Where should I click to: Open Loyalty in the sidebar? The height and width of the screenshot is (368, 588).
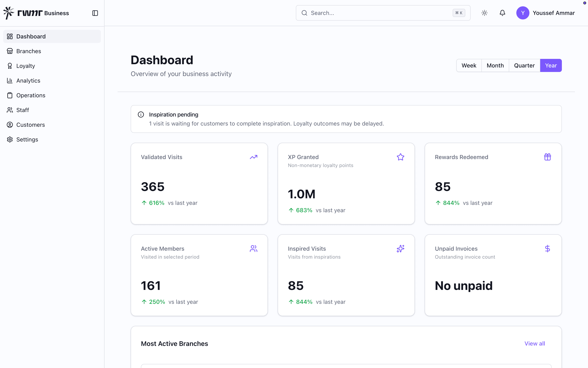pyautogui.click(x=52, y=66)
